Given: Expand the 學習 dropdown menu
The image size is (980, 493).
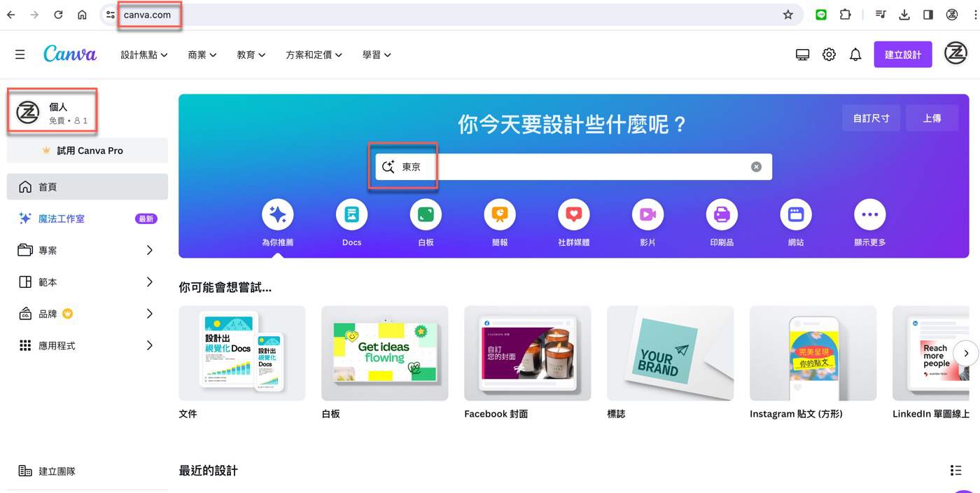Looking at the screenshot, I should [377, 55].
